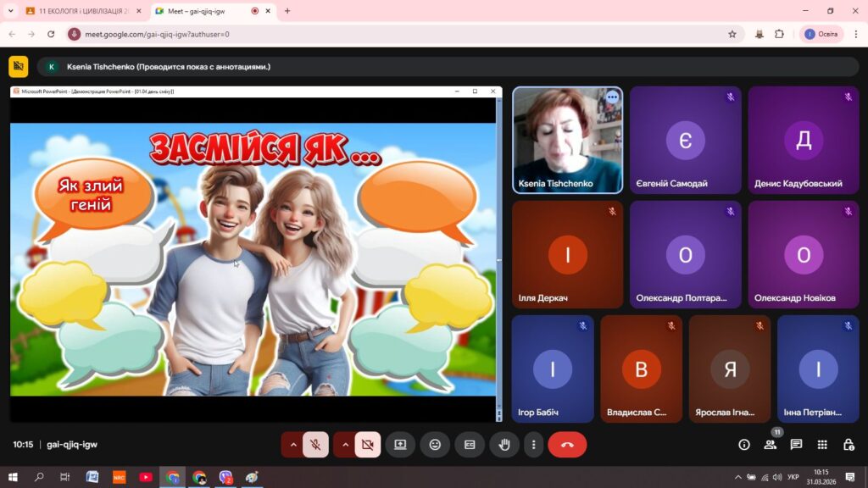Screen dimensions: 868x488
Task: Open the emoji reactions button
Action: point(435,444)
